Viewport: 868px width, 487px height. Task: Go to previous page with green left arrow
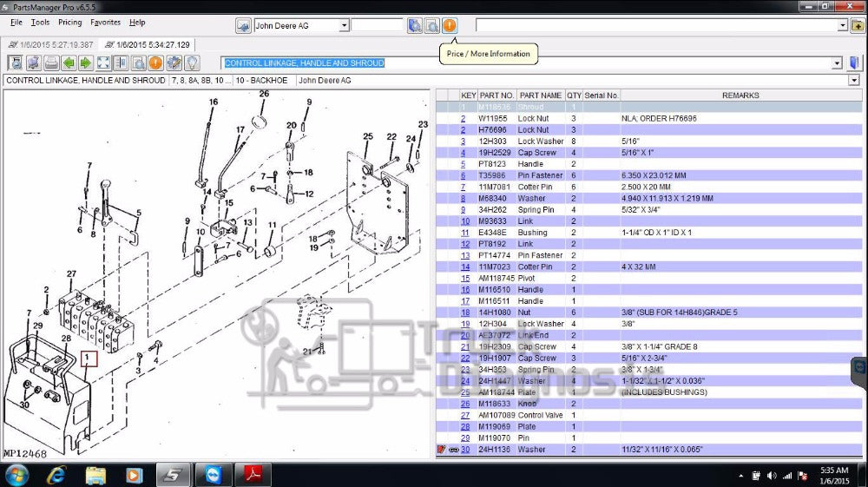point(69,63)
